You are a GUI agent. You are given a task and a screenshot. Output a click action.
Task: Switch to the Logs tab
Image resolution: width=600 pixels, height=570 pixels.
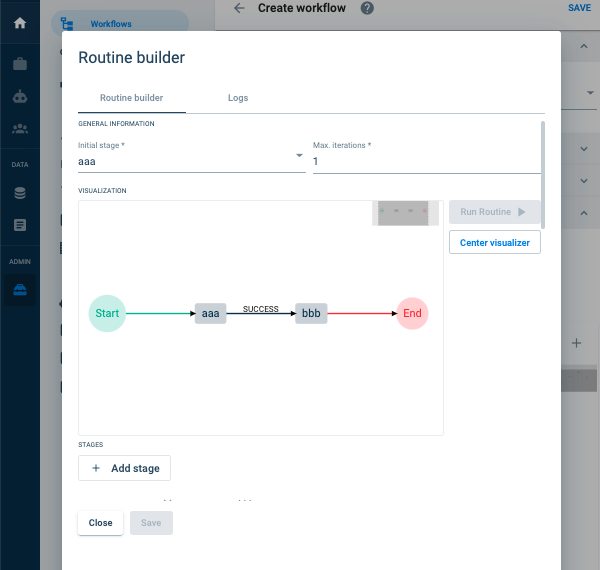point(238,98)
